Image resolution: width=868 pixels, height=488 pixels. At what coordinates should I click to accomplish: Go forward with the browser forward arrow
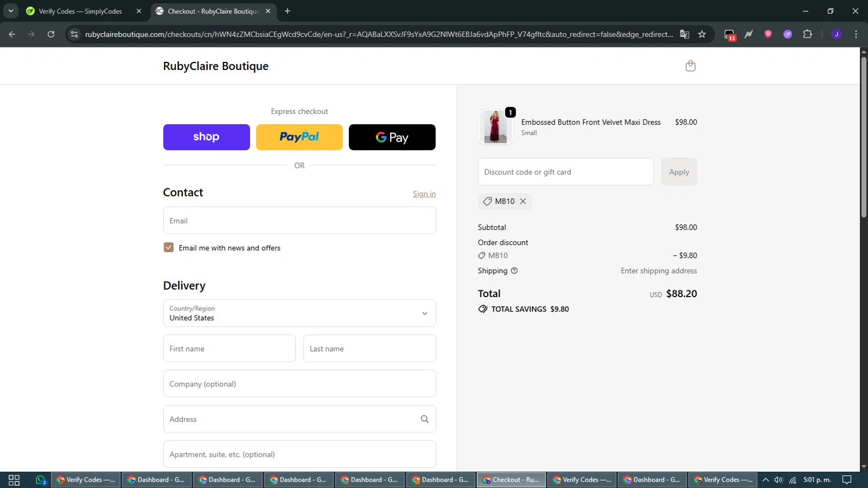(31, 34)
